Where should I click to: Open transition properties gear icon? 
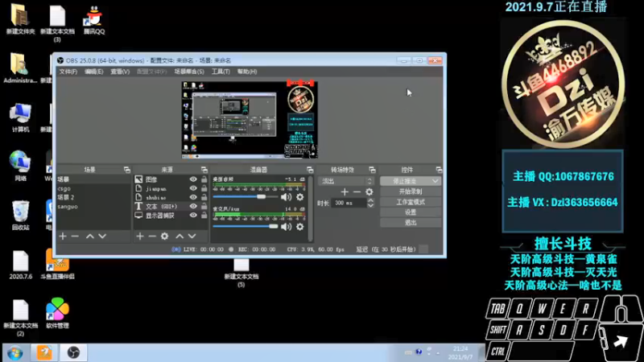pos(369,191)
